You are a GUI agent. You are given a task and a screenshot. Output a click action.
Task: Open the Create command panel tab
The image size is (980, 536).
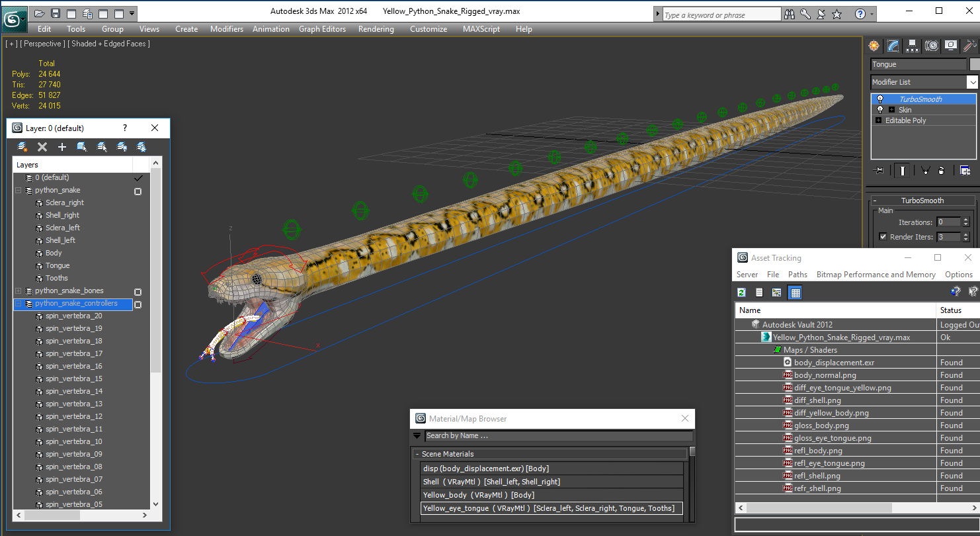pyautogui.click(x=874, y=46)
